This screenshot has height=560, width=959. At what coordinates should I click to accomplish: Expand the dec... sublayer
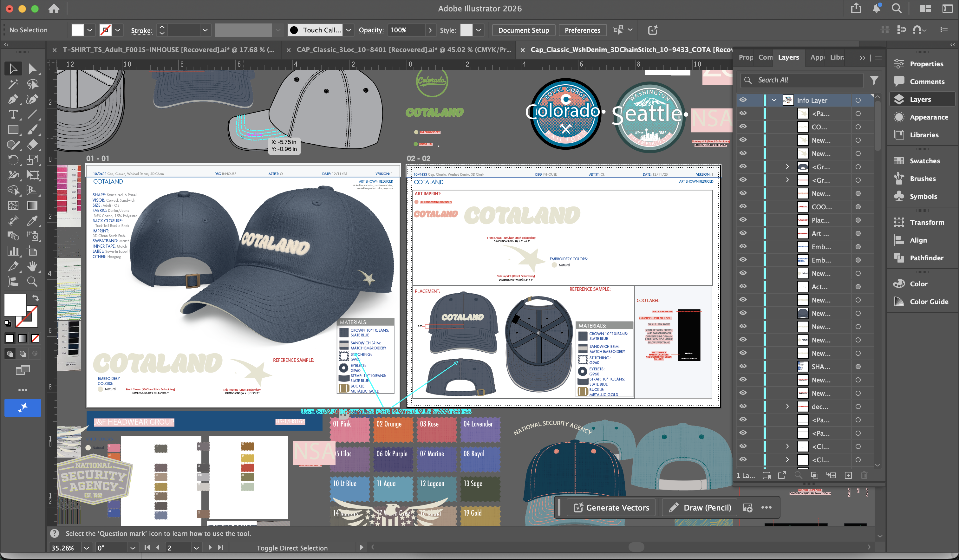click(x=787, y=406)
